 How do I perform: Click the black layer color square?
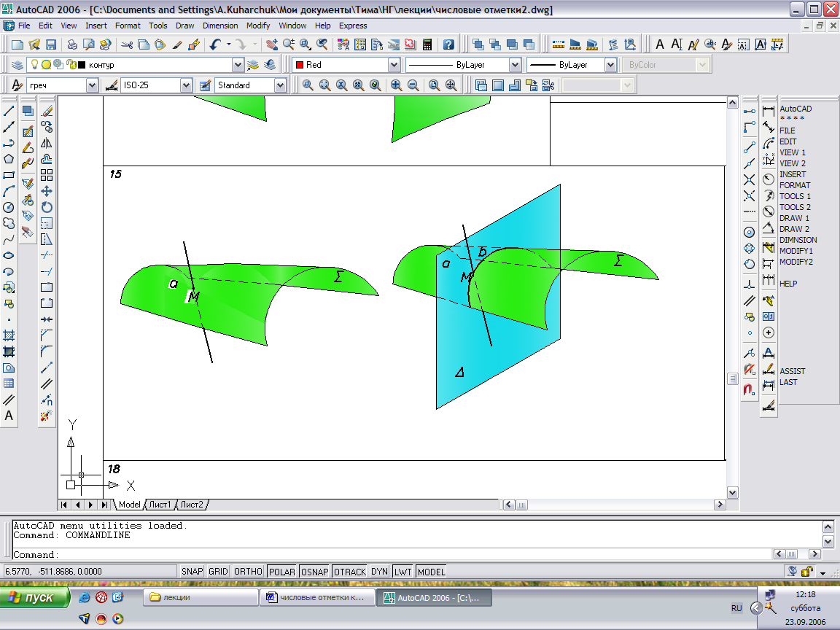coord(82,65)
